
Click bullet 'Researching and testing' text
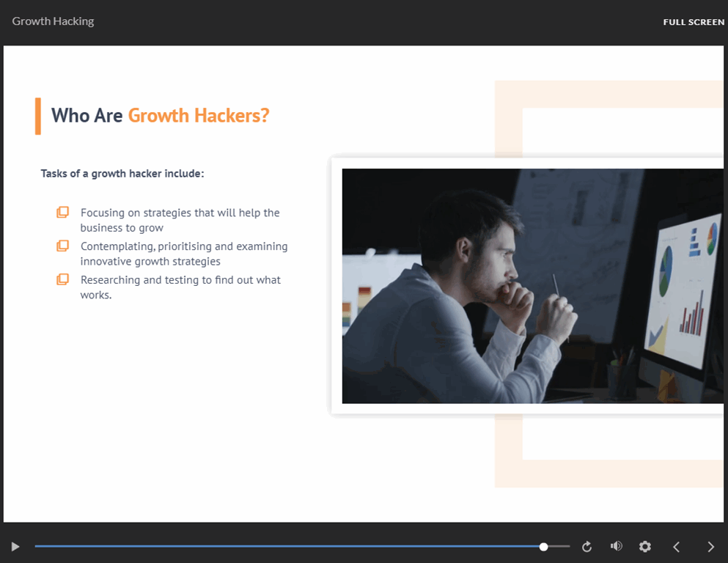pyautogui.click(x=180, y=287)
